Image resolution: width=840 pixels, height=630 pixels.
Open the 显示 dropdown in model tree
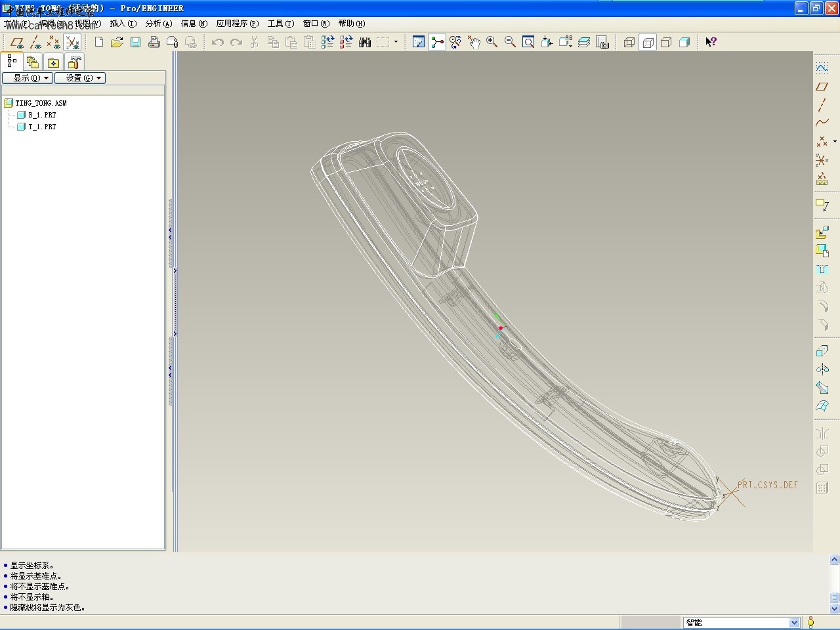point(28,78)
